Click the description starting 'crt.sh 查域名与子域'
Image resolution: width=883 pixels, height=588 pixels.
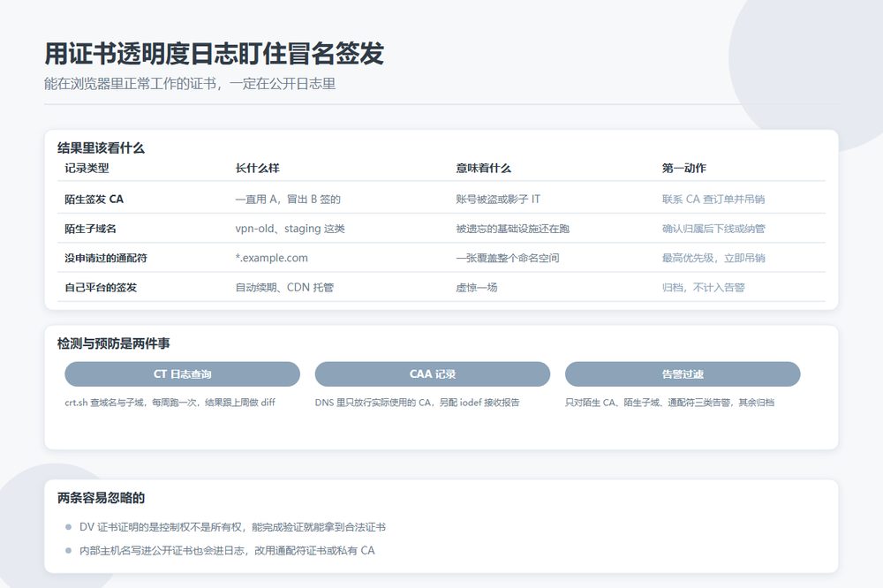170,402
